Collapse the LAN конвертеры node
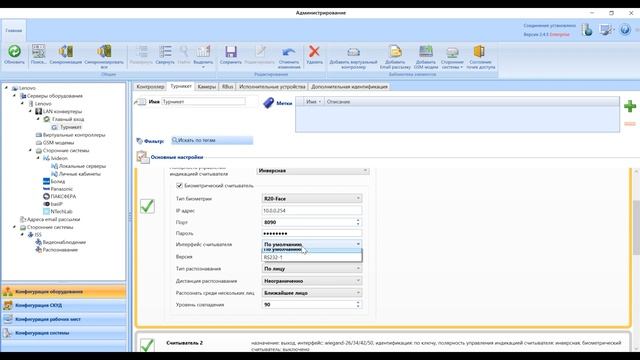The width and height of the screenshot is (640, 360). tap(30, 111)
